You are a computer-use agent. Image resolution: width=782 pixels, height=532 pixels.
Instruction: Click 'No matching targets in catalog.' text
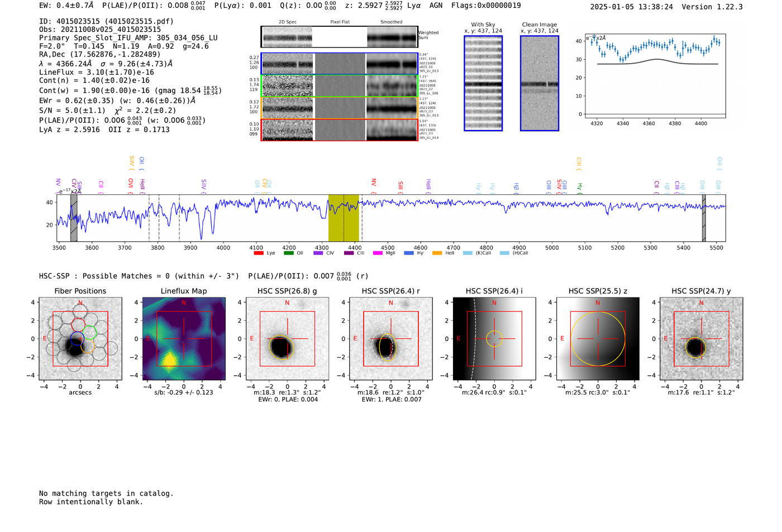106,493
